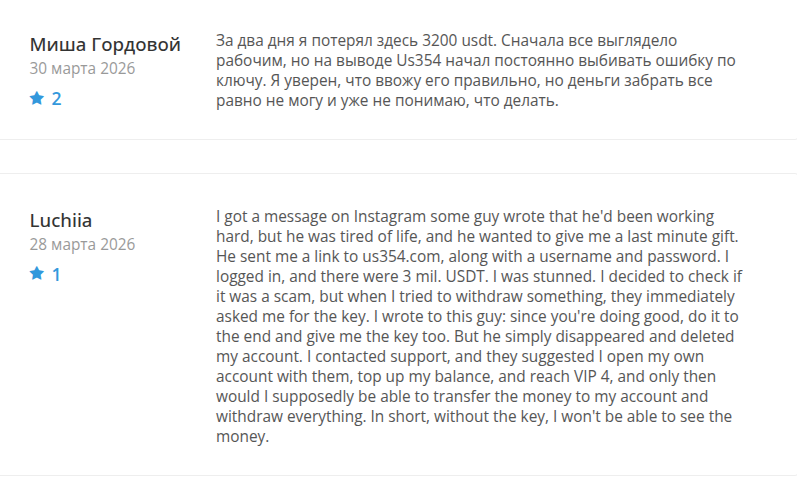
Task: Click the final word "money." in Luchiia's review
Action: pyautogui.click(x=242, y=437)
